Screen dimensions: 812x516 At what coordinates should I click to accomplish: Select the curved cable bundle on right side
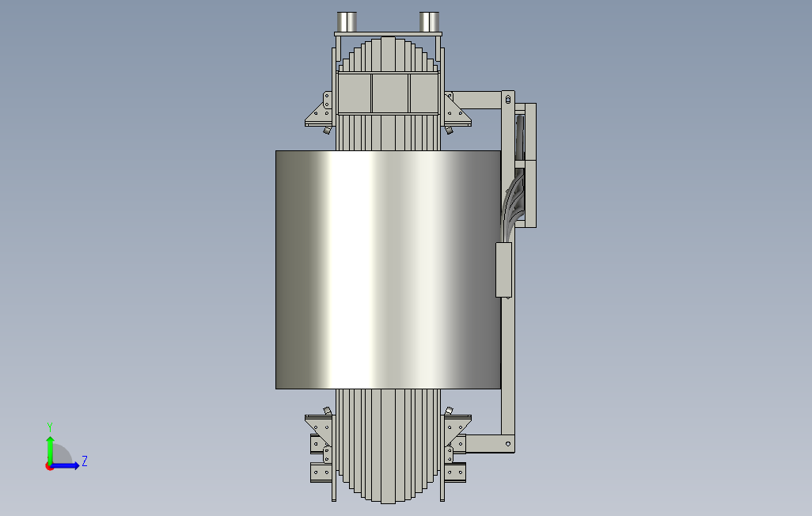(512, 205)
